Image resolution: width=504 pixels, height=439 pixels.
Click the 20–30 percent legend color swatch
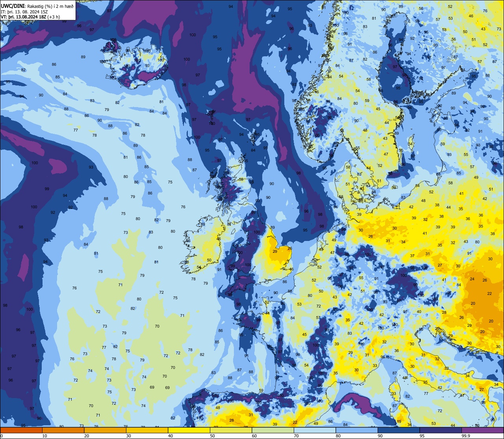pyautogui.click(x=105, y=430)
